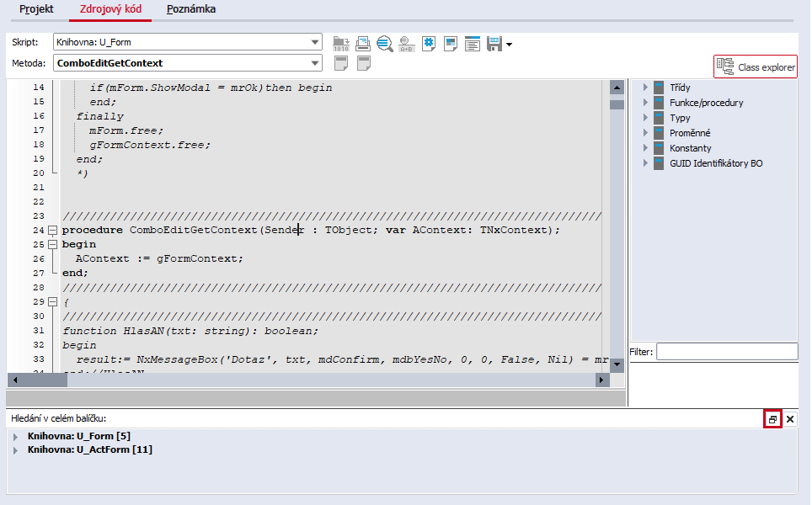Switch to the Projekt tab
This screenshot has width=812, height=505.
[x=36, y=9]
